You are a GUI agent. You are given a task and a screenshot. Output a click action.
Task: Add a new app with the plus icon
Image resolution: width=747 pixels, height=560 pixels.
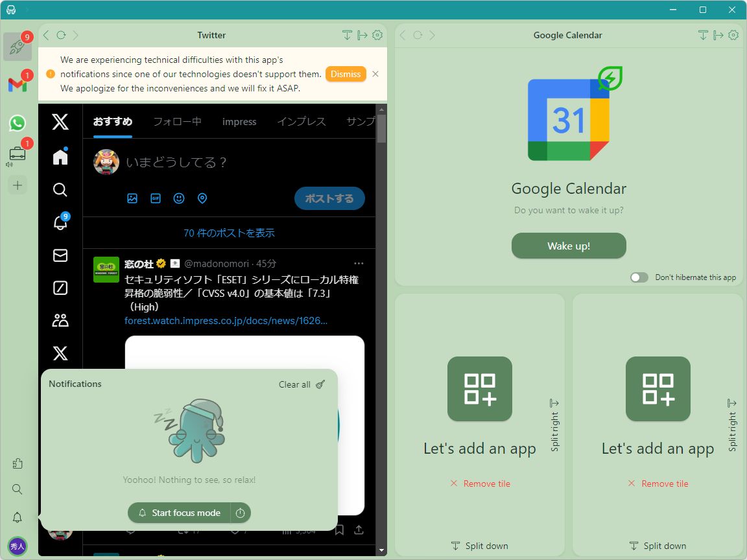[x=17, y=185]
